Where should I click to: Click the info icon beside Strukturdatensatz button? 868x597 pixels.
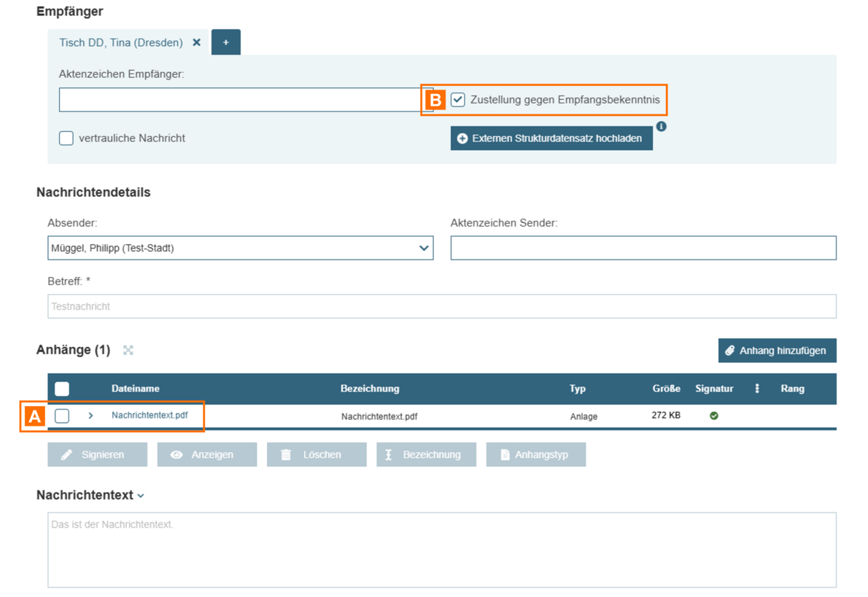coord(661,126)
